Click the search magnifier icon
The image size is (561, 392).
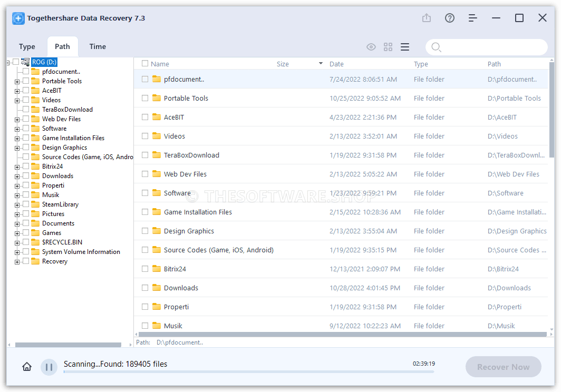pyautogui.click(x=436, y=47)
